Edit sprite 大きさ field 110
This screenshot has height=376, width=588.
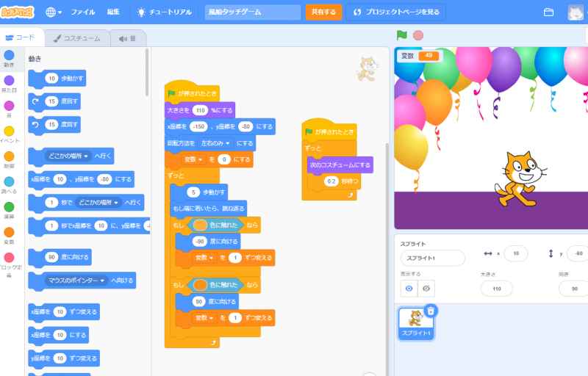coord(497,289)
